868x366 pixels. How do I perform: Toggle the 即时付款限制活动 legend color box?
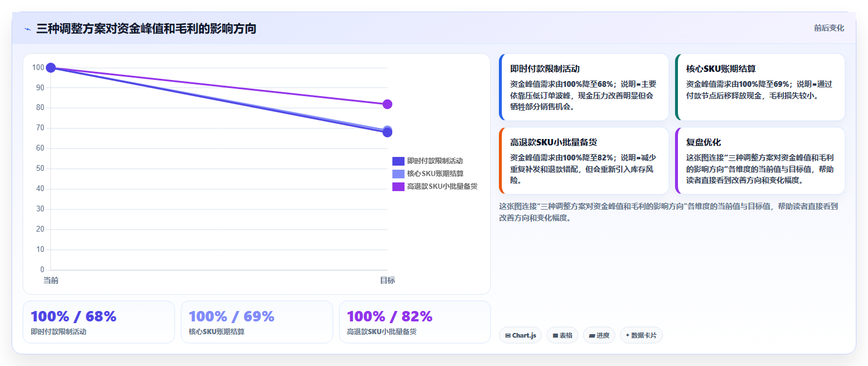[398, 161]
